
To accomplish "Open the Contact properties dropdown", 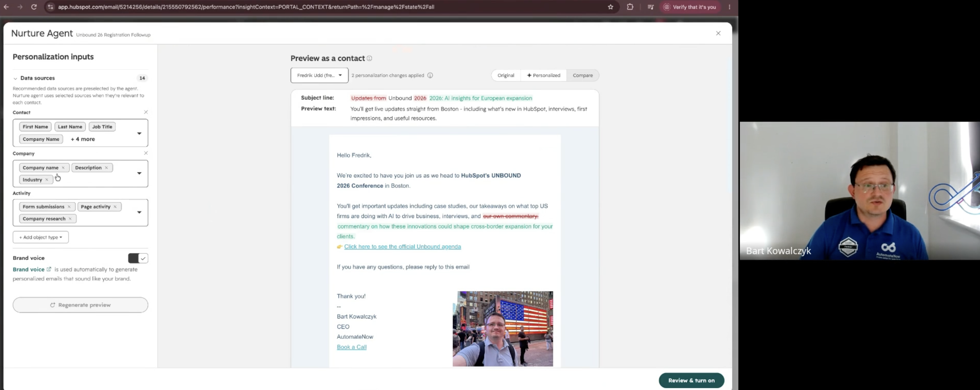I will (139, 133).
